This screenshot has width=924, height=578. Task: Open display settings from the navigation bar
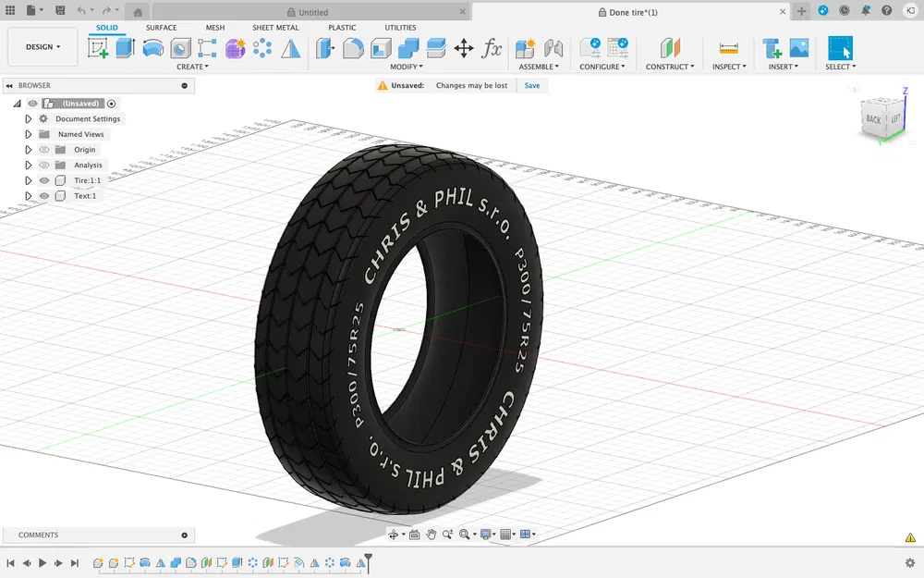click(484, 535)
